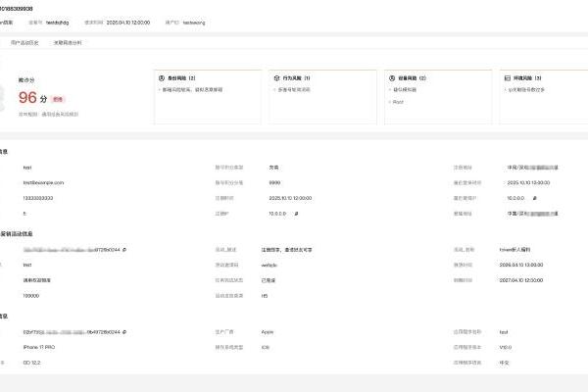Image resolution: width=588 pixels, height=392 pixels.
Task: Select the registration time 2025.10.10 12:00:00
Action: pyautogui.click(x=290, y=198)
